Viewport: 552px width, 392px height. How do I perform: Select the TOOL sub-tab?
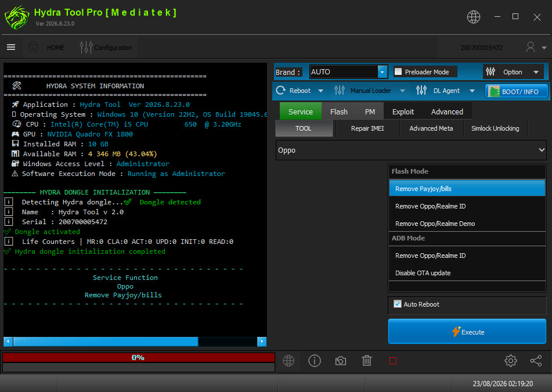point(304,128)
